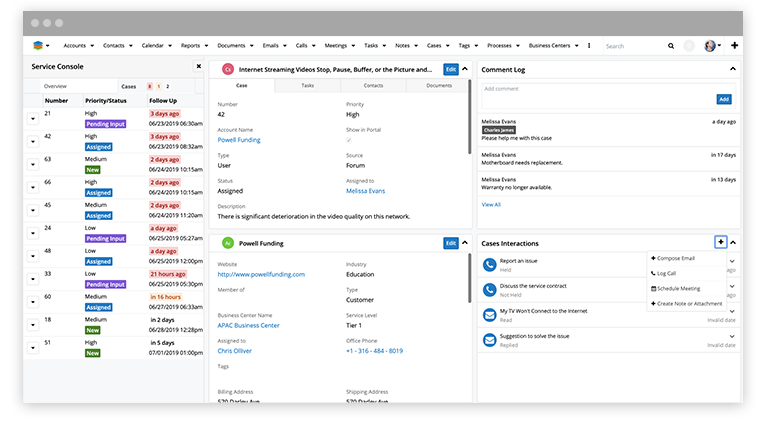The image size is (768, 427).
Task: Click the Powell Funding account avatar icon
Action: click(228, 243)
